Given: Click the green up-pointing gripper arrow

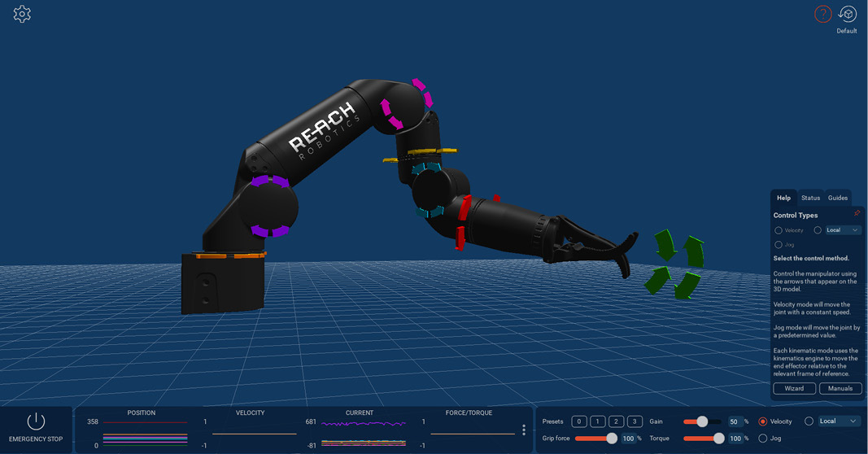Looking at the screenshot, I should pos(694,251).
